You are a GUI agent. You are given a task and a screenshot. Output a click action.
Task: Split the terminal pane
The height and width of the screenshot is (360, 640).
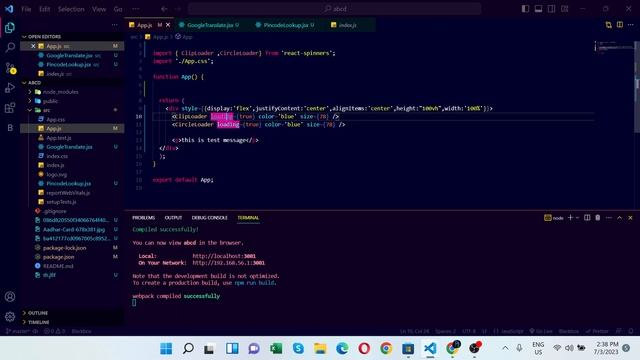(587, 218)
